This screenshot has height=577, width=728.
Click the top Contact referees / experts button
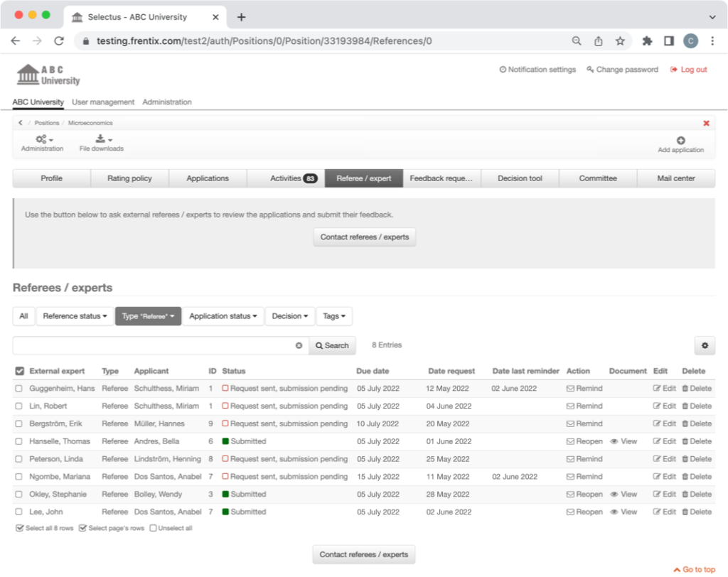point(364,237)
